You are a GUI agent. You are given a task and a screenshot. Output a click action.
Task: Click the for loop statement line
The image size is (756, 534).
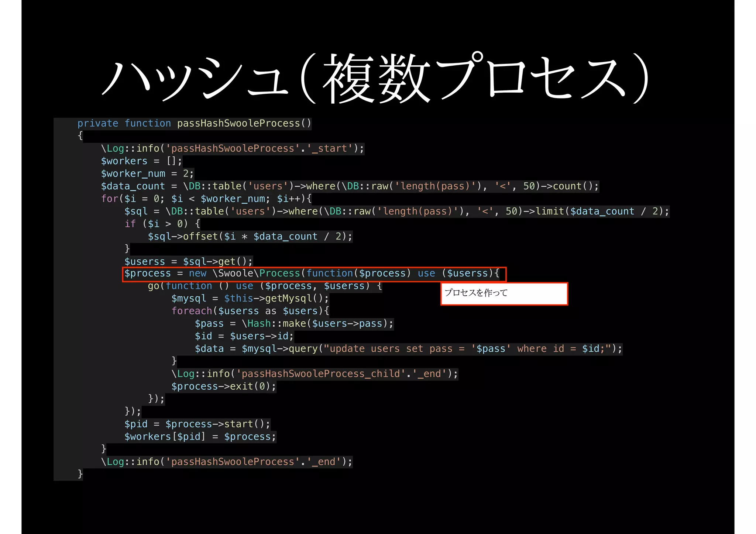coord(206,199)
